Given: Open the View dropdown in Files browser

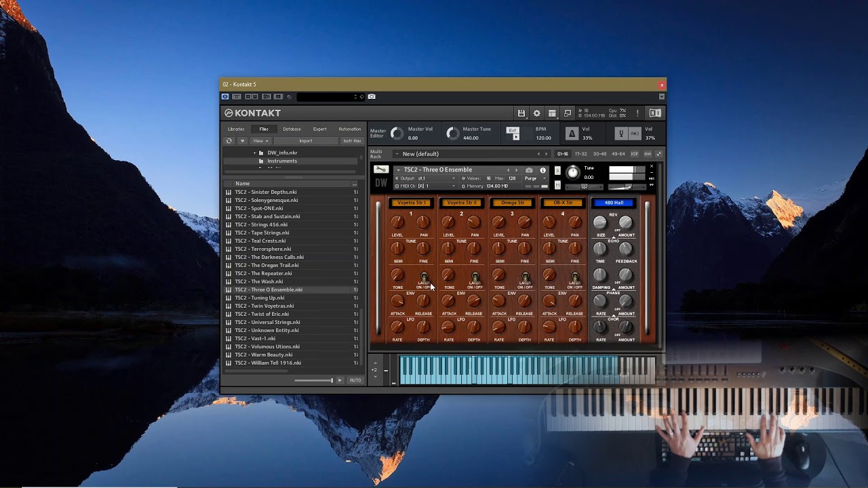Looking at the screenshot, I should tap(260, 141).
